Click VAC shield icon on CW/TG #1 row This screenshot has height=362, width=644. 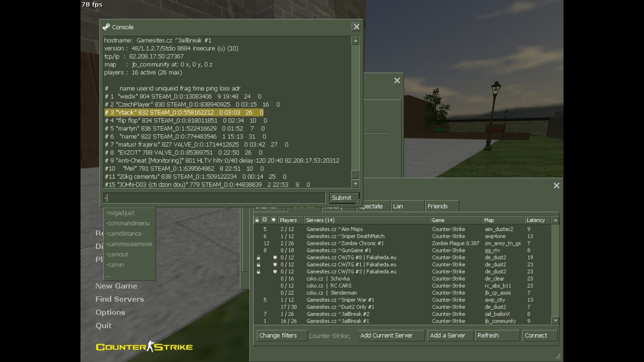(x=275, y=265)
